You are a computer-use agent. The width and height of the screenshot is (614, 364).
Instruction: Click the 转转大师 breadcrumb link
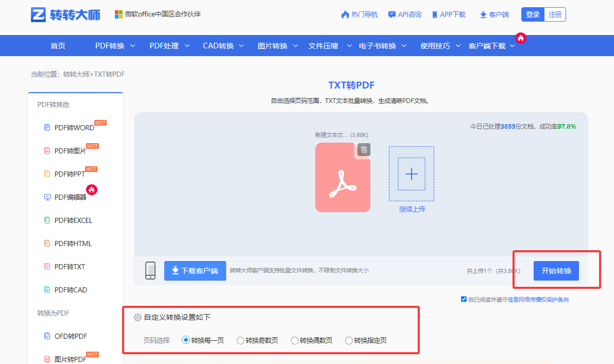pyautogui.click(x=76, y=74)
